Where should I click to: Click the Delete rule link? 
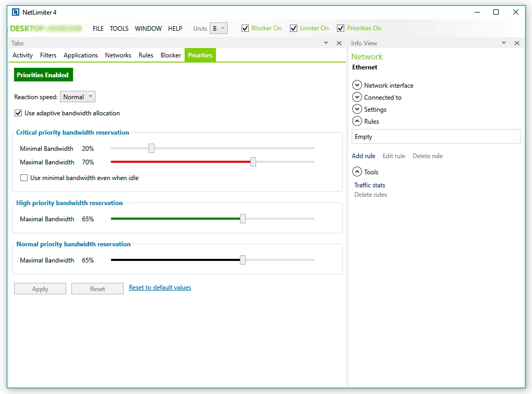[428, 156]
